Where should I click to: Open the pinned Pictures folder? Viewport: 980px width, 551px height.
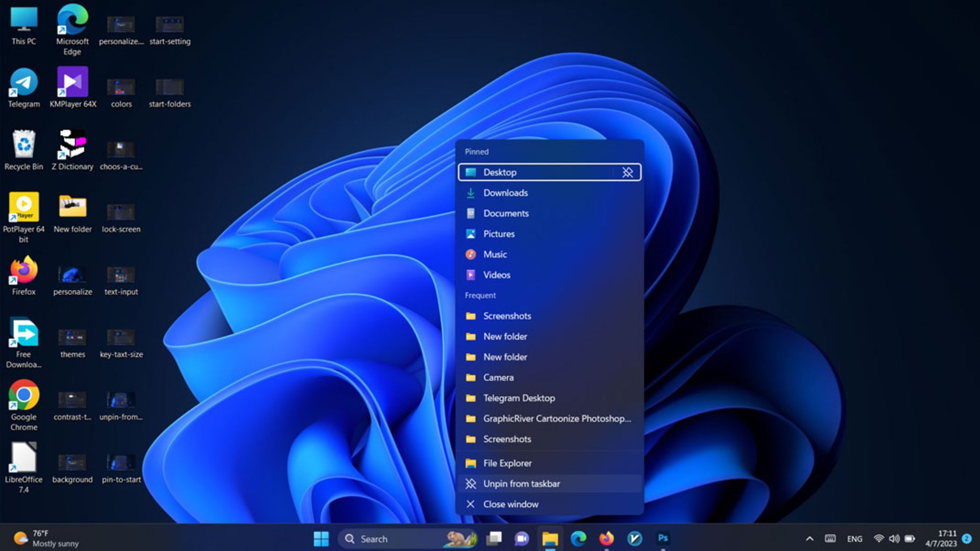click(499, 234)
